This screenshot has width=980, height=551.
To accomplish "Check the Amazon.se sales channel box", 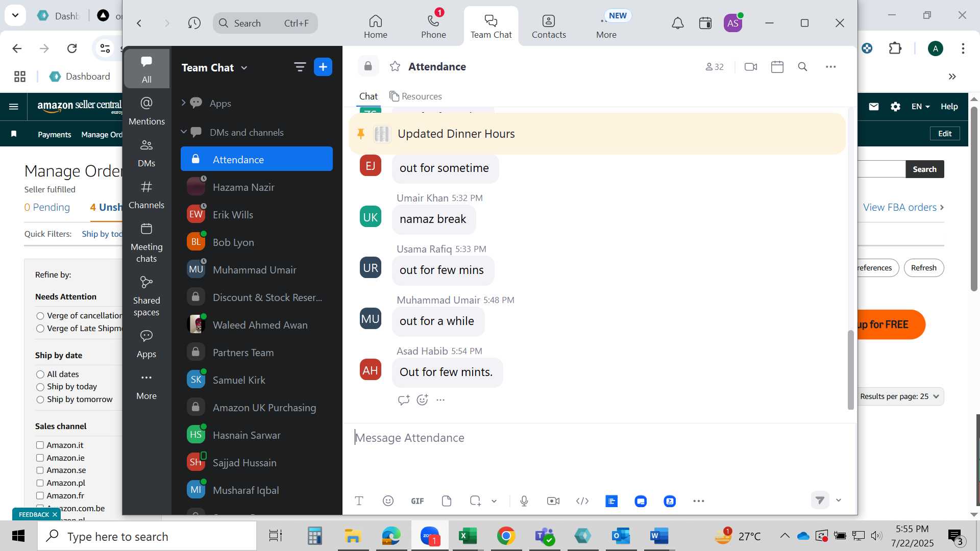I will coord(40,470).
